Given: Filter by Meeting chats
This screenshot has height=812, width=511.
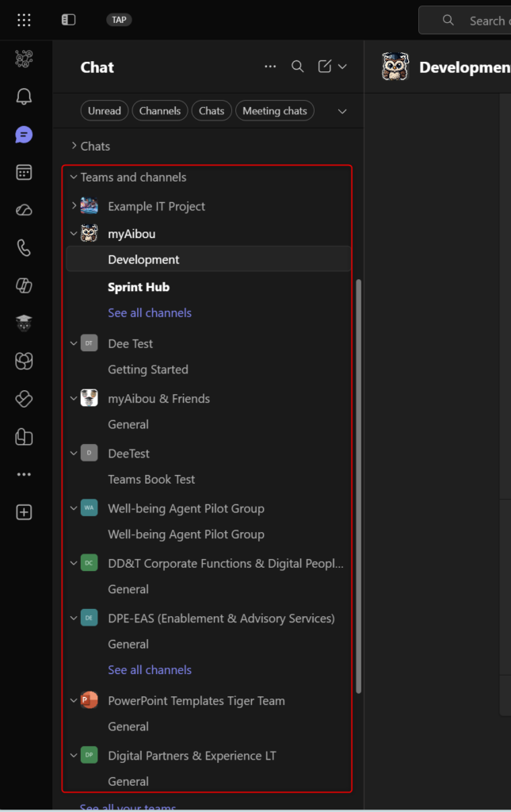Looking at the screenshot, I should (x=275, y=111).
